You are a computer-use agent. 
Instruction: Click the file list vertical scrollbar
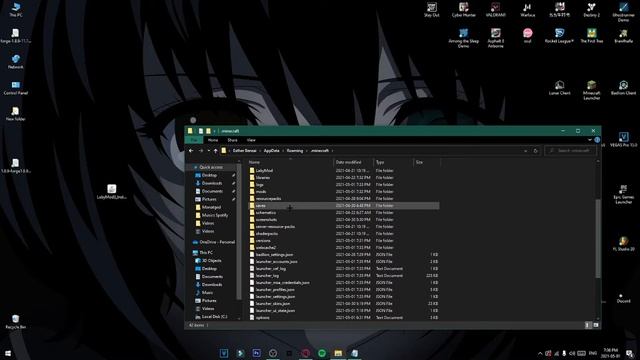pos(598,239)
